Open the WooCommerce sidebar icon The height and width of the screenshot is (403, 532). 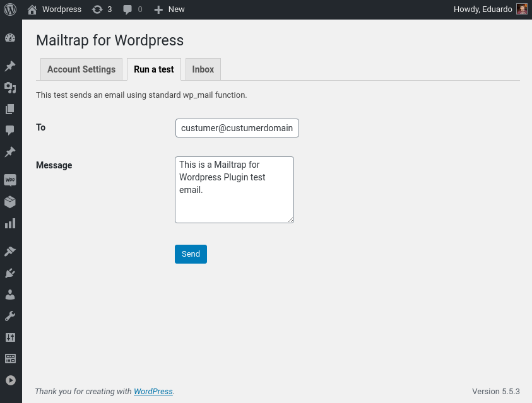tap(10, 180)
